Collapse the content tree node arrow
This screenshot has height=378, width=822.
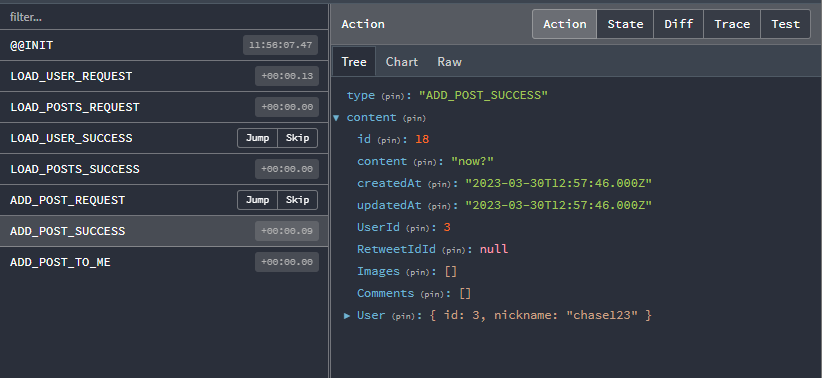coord(336,118)
